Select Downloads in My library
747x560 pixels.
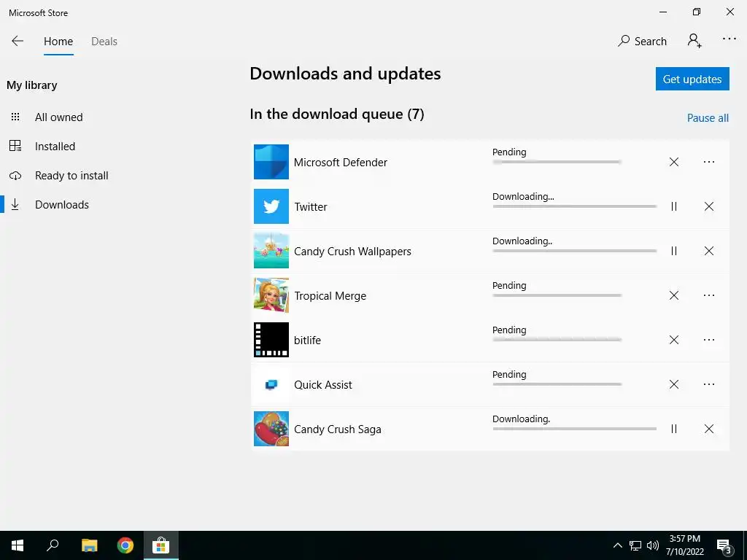pos(62,205)
